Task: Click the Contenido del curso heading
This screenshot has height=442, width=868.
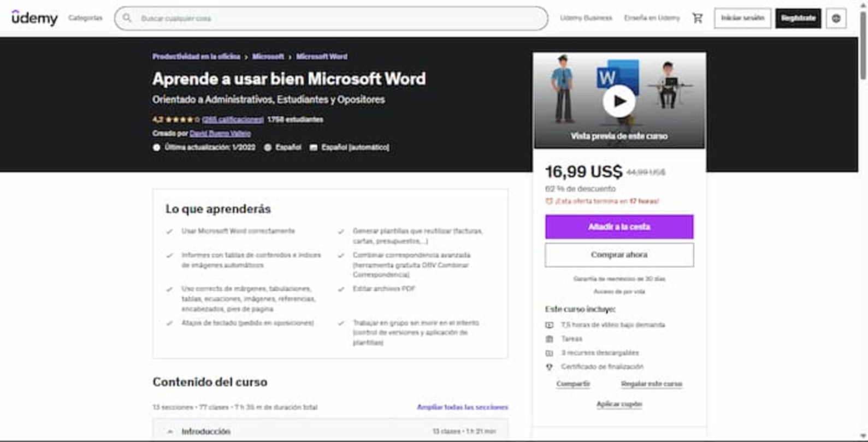Action: (x=210, y=382)
